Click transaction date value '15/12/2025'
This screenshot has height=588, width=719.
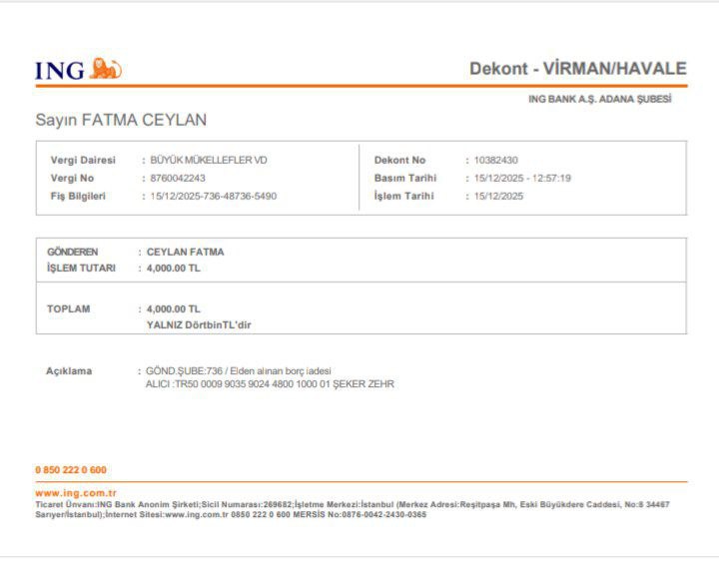point(498,196)
